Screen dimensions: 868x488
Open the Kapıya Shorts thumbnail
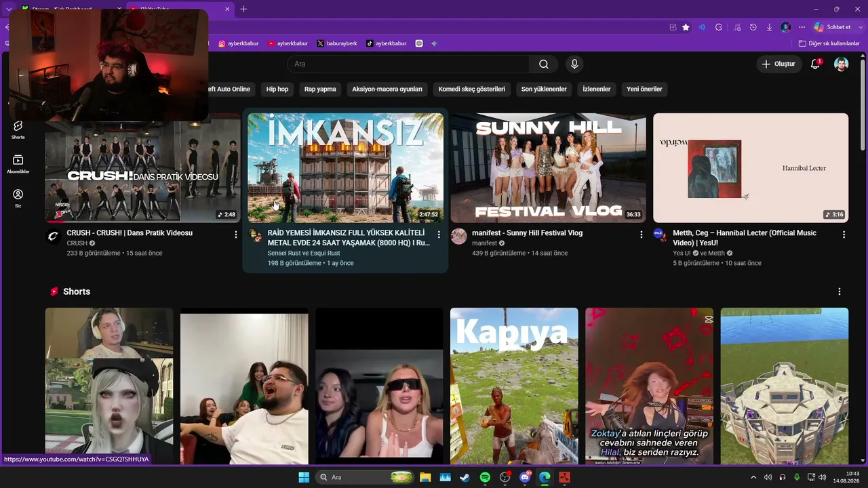click(514, 386)
